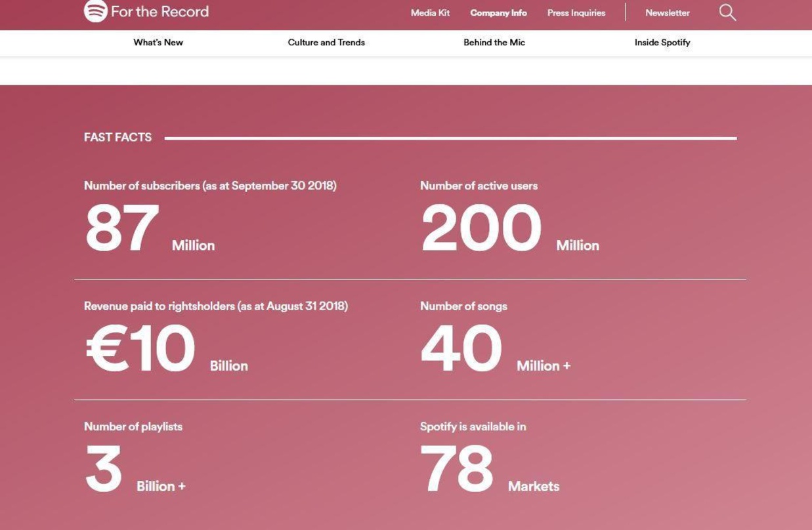
Task: Click the 'Number of playlists' label
Action: [133, 426]
